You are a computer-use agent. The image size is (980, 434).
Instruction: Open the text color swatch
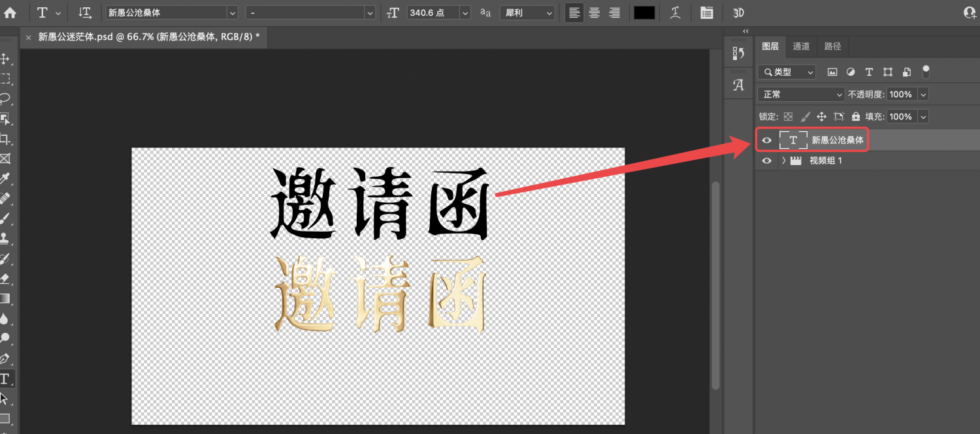(644, 12)
